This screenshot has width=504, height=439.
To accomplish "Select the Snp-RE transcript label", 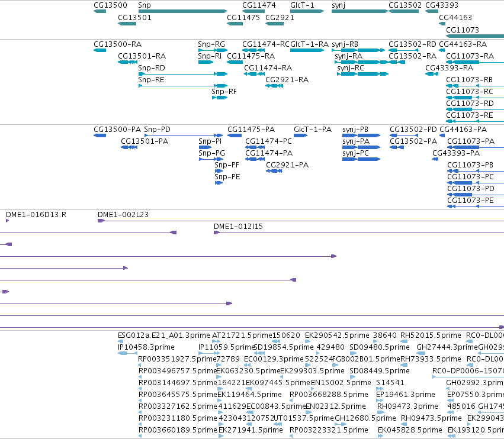I will (151, 80).
